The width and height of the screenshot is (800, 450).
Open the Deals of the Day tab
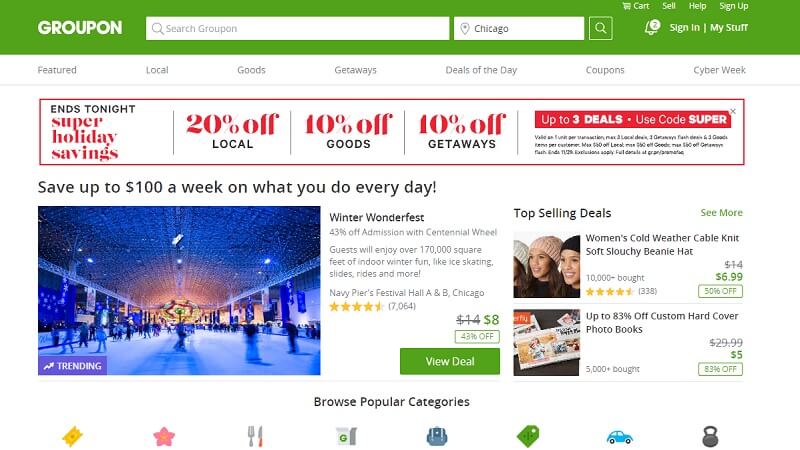coord(481,70)
